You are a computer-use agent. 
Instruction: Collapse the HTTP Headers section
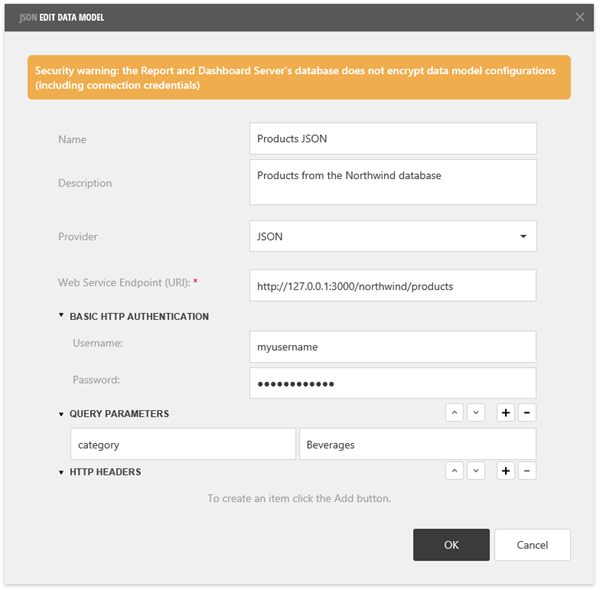62,472
